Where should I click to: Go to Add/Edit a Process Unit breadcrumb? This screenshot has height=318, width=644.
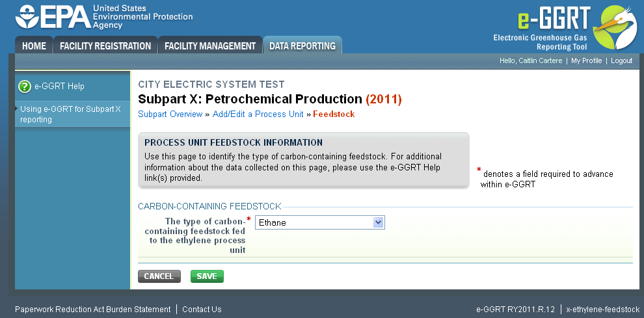click(x=258, y=114)
